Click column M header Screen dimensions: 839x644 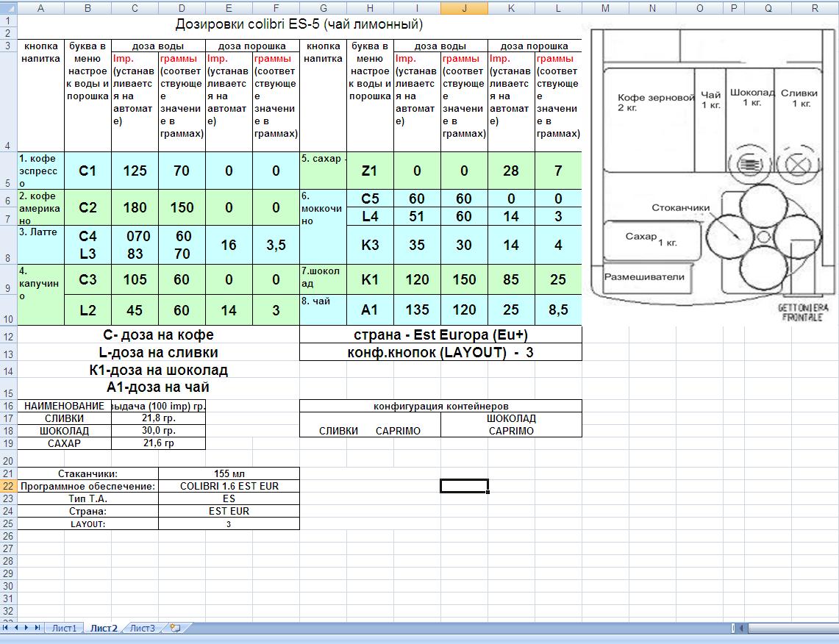pos(605,8)
